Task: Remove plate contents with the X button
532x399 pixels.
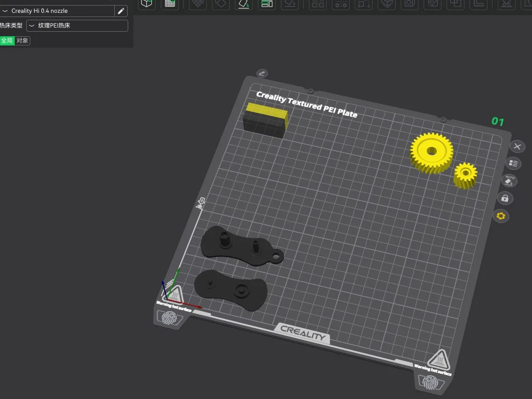Action: 517,146
